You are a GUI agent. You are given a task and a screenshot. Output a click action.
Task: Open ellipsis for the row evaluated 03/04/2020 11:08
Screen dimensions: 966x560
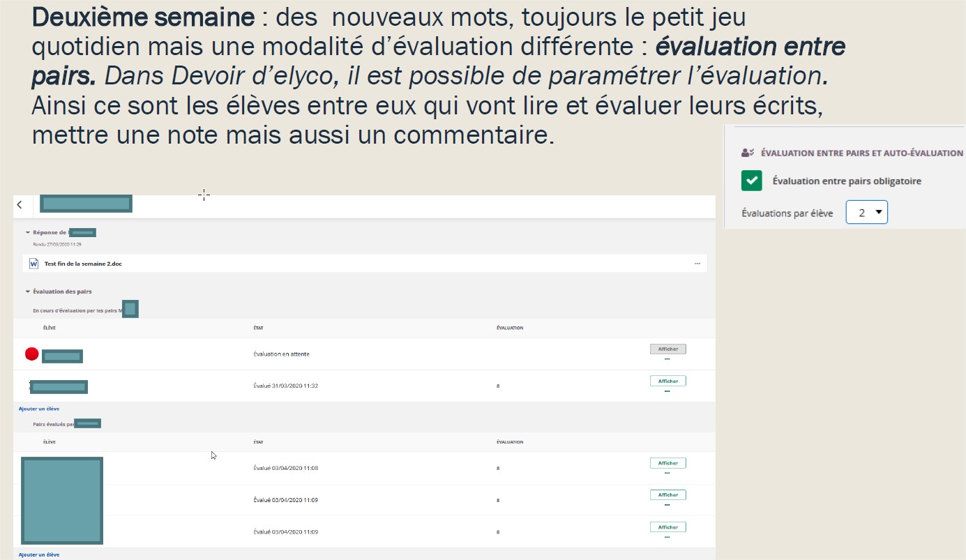(667, 473)
